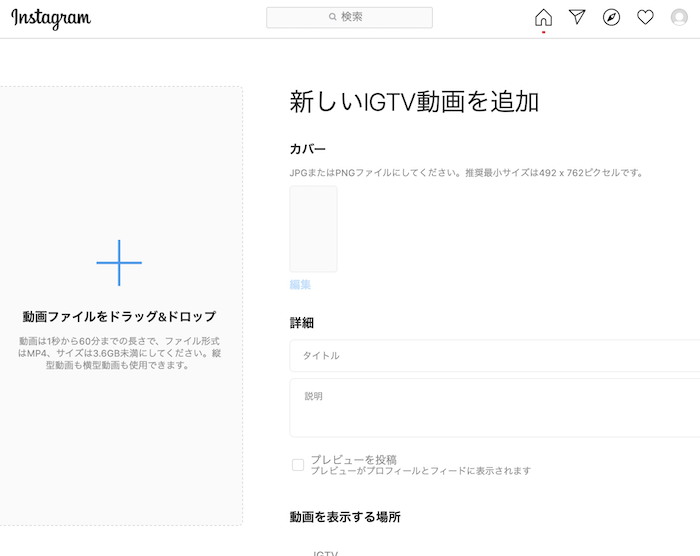Viewport: 700px width, 556px height.
Task: Open the Explore compass icon
Action: pyautogui.click(x=611, y=17)
